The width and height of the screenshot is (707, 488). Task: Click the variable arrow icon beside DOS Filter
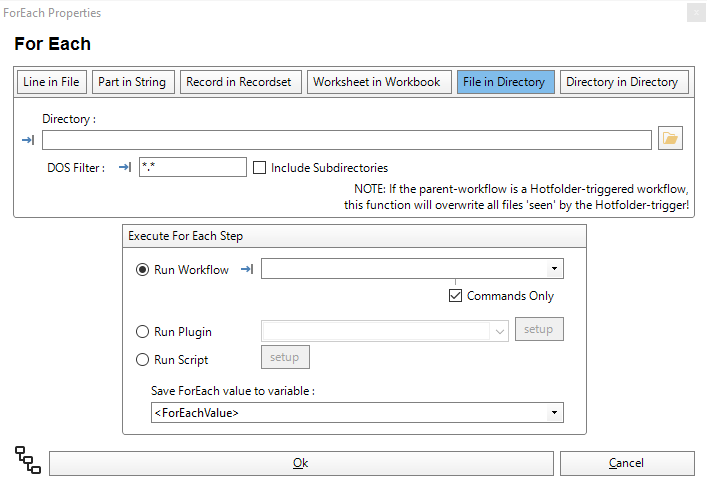125,168
